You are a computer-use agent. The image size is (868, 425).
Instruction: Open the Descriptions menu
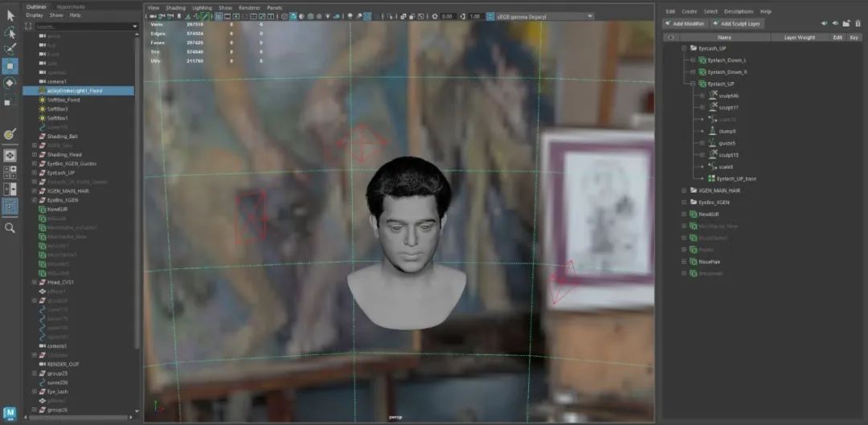point(738,11)
